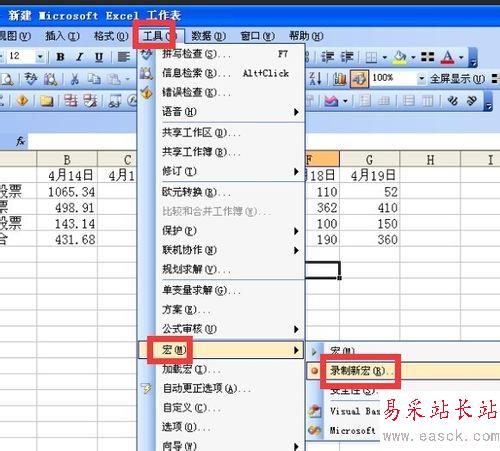The height and width of the screenshot is (451, 500).
Task: Open the 格式 menu
Action: pos(111,36)
